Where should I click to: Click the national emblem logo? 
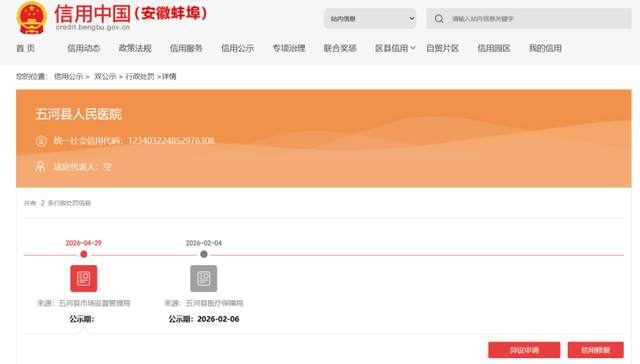31,18
